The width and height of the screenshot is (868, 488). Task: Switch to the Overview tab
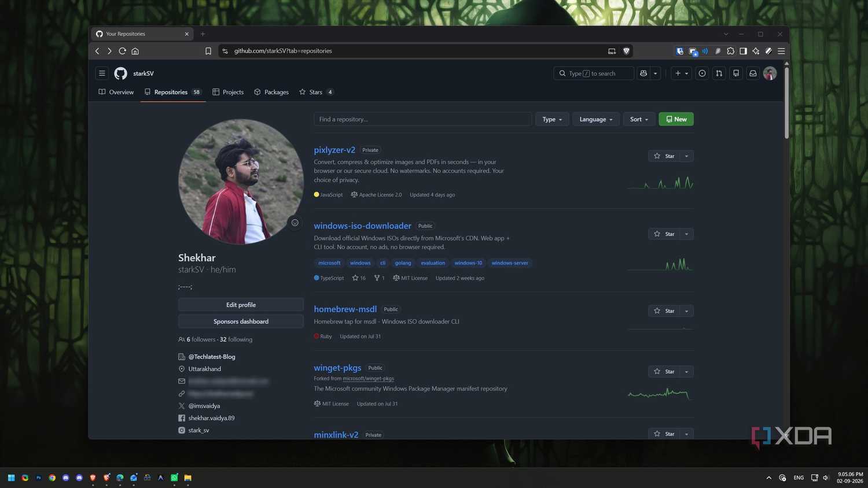116,92
